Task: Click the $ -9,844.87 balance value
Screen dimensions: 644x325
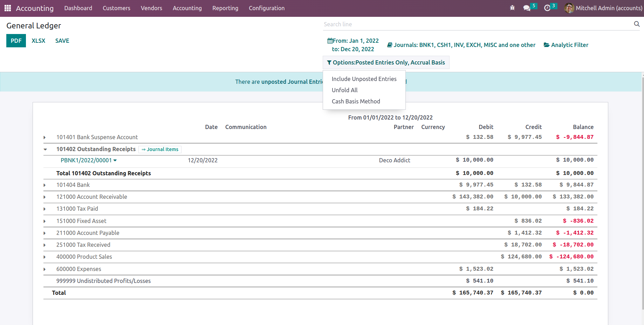Action: 575,137
